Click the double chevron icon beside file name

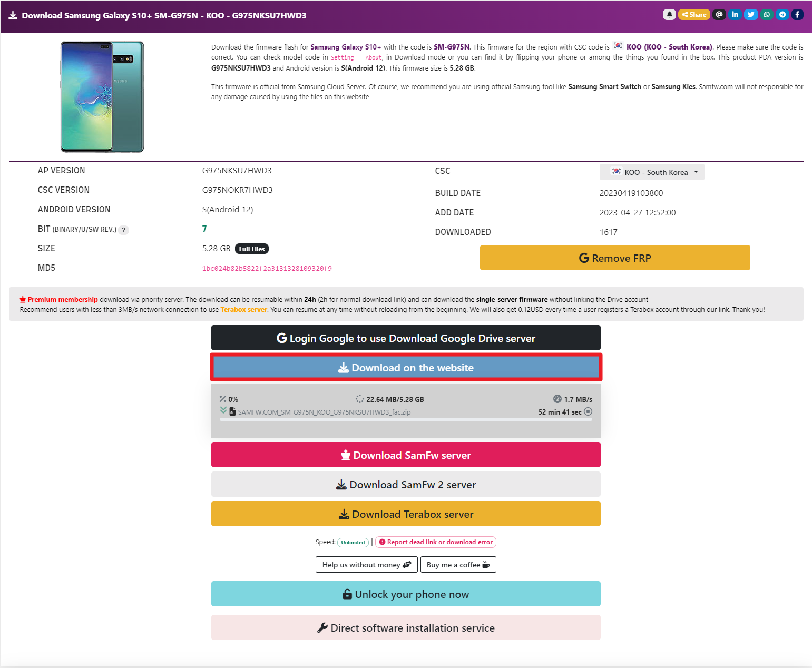[223, 410]
